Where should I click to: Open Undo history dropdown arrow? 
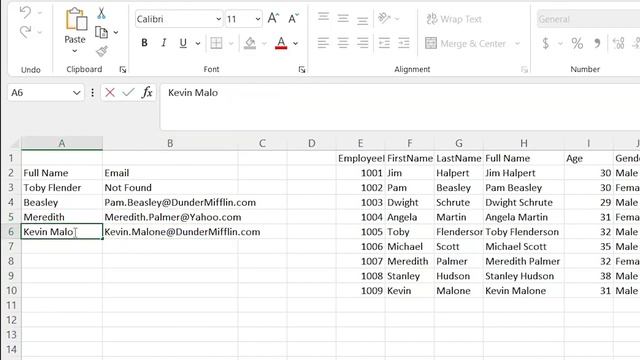coord(40,13)
